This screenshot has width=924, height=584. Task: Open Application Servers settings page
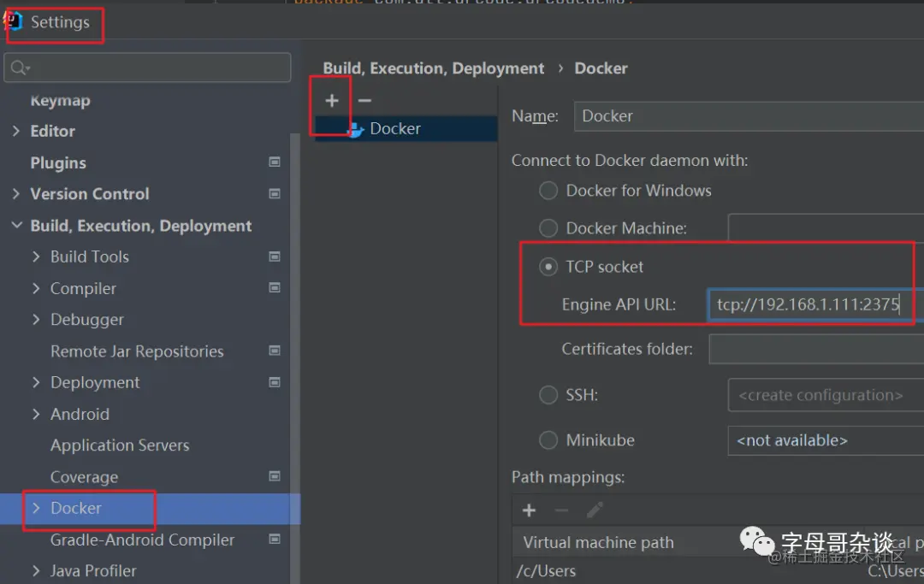coord(120,445)
